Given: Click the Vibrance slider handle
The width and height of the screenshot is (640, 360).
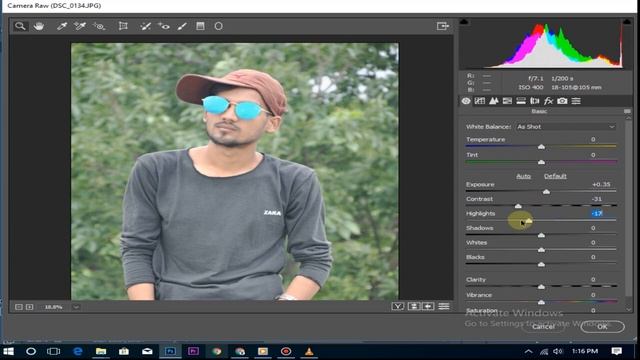Looking at the screenshot, I should (541, 302).
